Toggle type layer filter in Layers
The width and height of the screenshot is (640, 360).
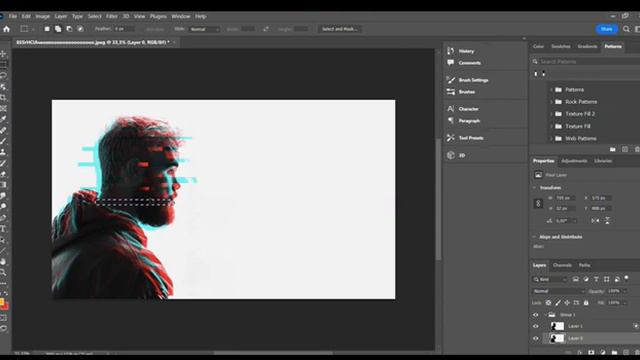point(596,279)
